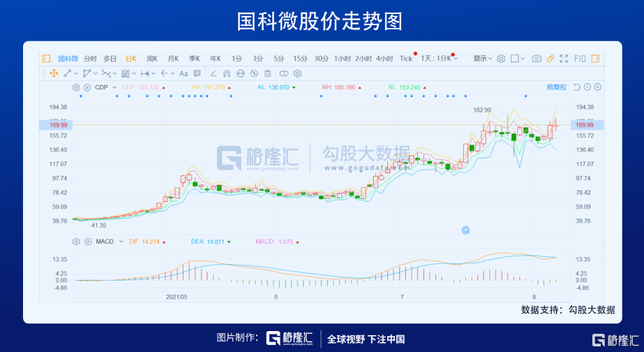Zoom in chart with plus icon
The width and height of the screenshot is (644, 352).
tap(597, 87)
